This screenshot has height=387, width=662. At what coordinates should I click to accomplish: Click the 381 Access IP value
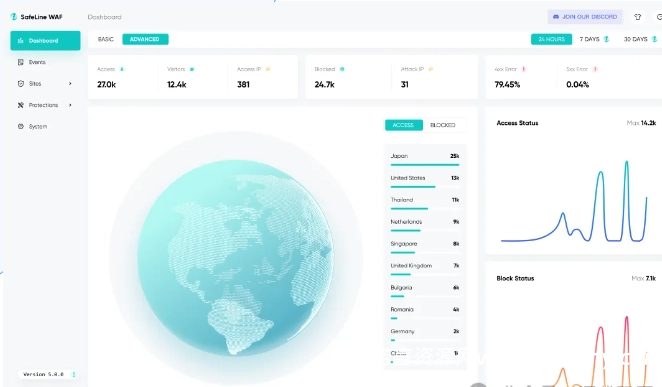point(243,84)
